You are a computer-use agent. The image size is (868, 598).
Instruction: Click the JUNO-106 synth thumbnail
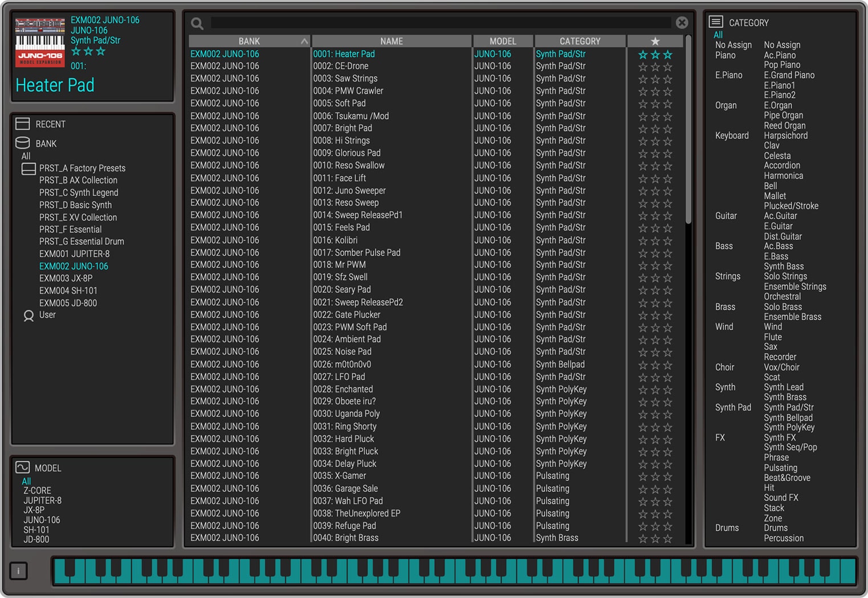coord(40,42)
